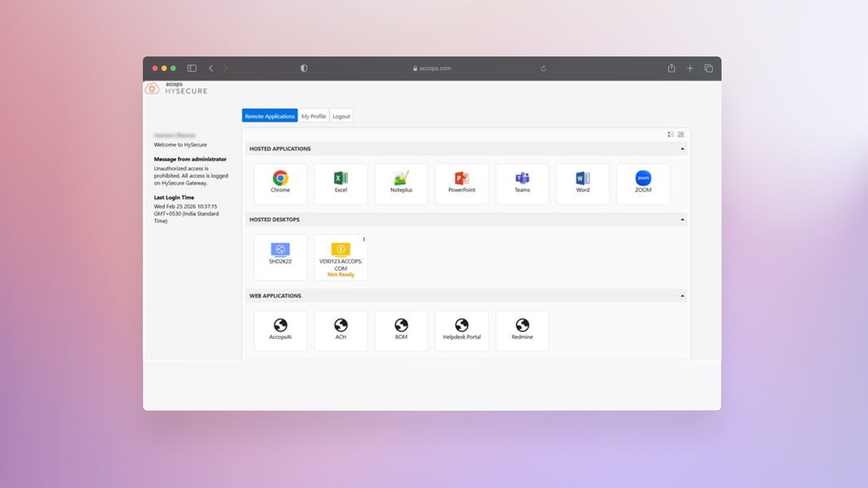This screenshot has width=868, height=488.
Task: Collapse the Hosted Desktops section
Action: pos(682,220)
